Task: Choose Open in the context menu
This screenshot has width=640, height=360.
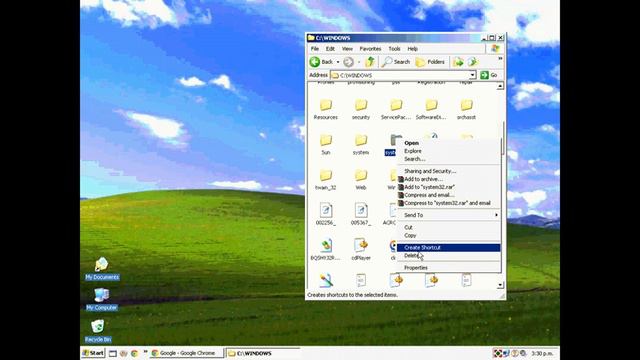Action: (x=449, y=143)
